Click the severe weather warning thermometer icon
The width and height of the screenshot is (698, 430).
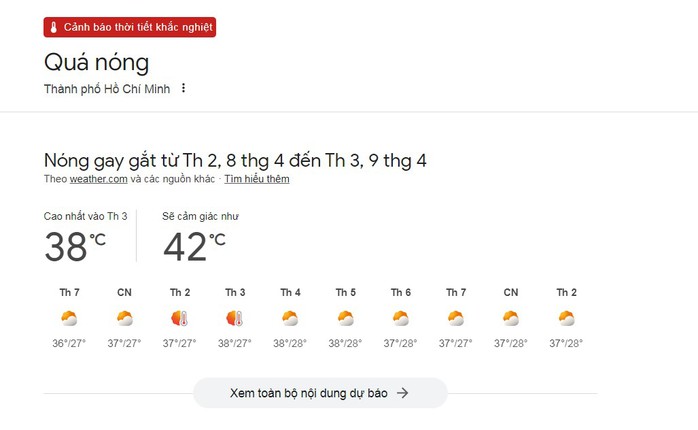53,28
